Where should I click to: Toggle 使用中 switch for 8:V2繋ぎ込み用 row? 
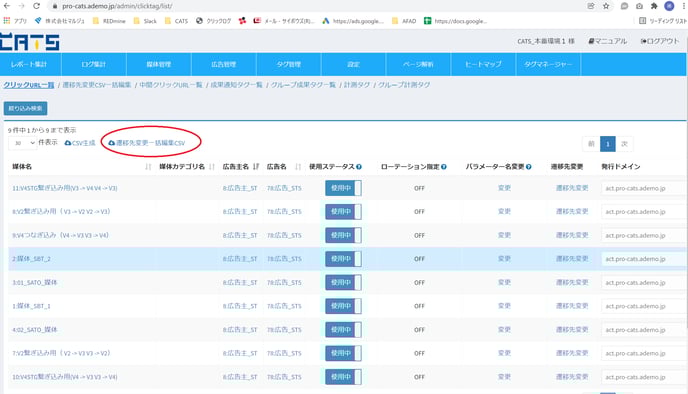coord(343,211)
